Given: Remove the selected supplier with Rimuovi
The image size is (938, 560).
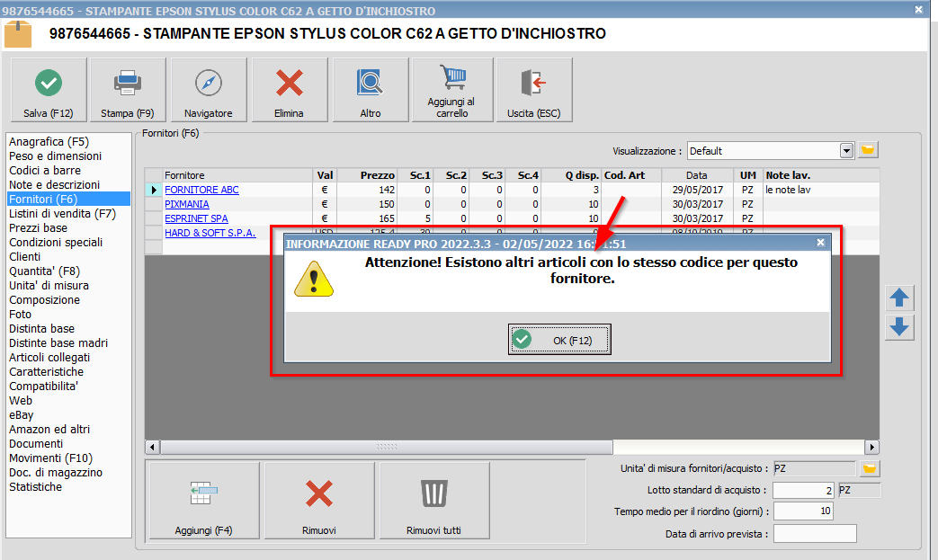Looking at the screenshot, I should (319, 501).
